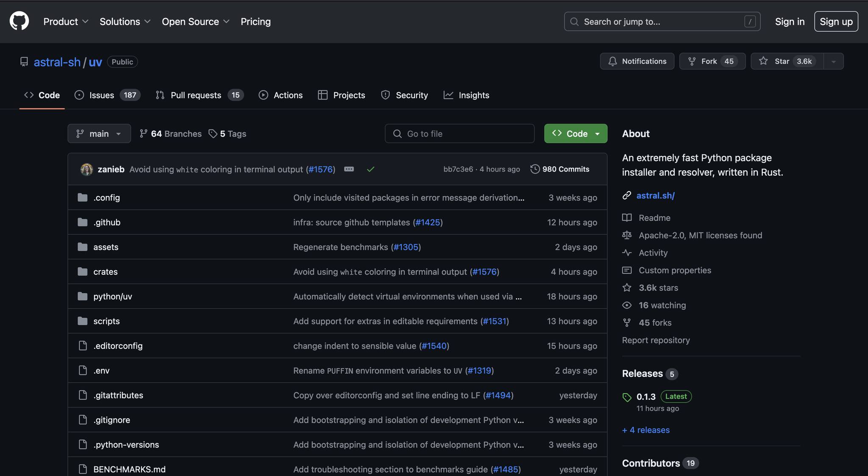Click the release tag icon for 0.1.3
The width and height of the screenshot is (868, 476).
coord(627,397)
